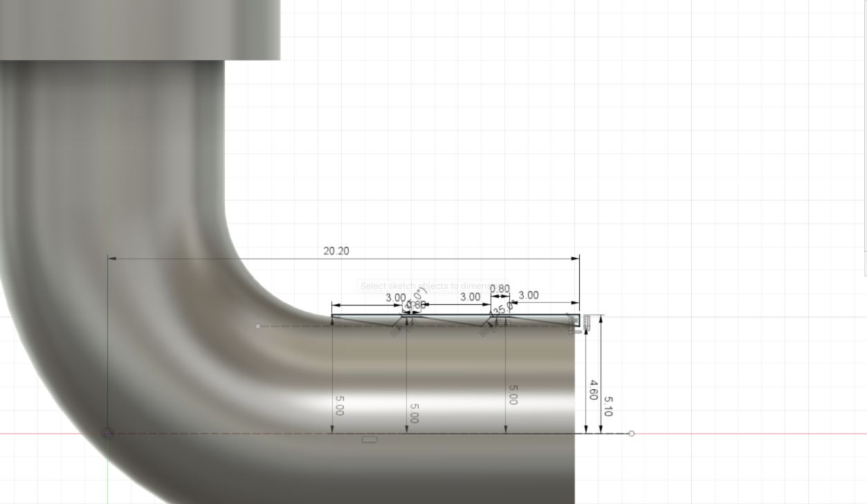The height and width of the screenshot is (504, 867).
Task: Click the leftmost 3.00 horizontal dimension
Action: (395, 298)
